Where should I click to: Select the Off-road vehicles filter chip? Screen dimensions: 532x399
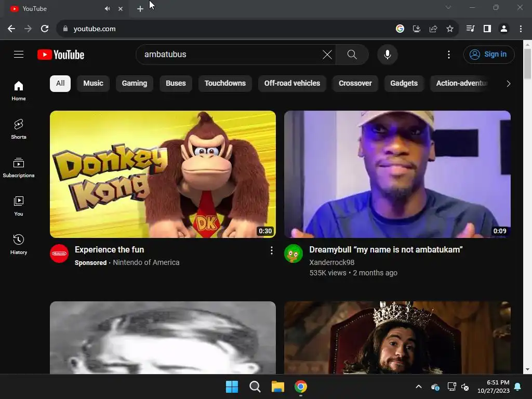(292, 84)
